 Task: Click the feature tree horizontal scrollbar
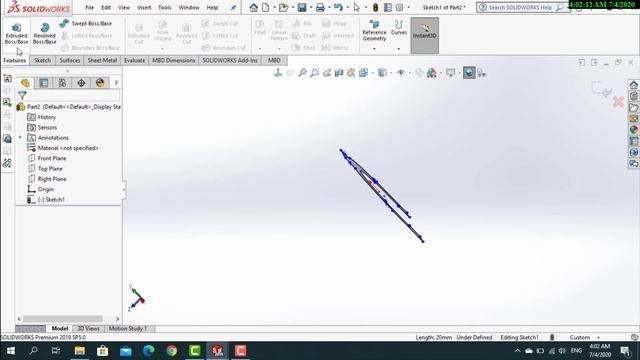[x=62, y=319]
